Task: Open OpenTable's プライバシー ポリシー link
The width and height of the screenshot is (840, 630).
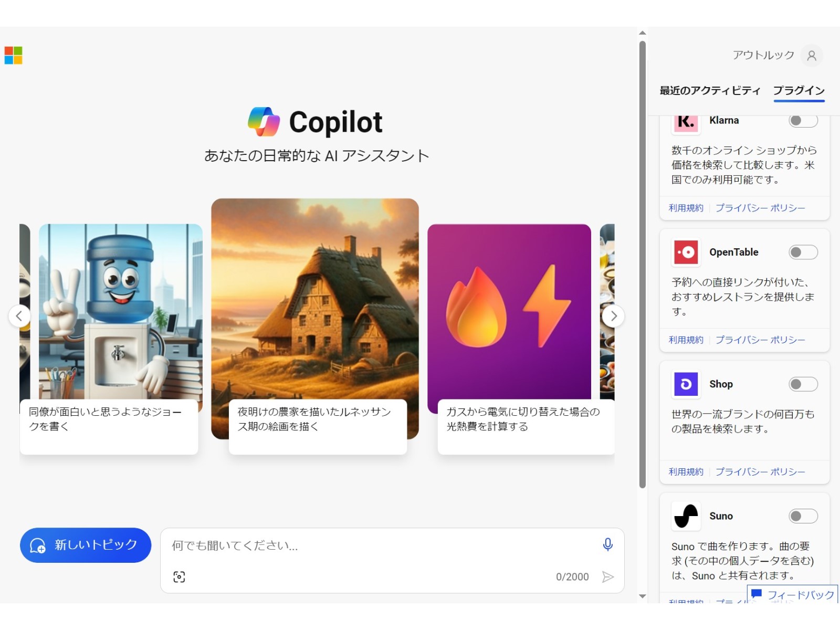Action: (760, 340)
